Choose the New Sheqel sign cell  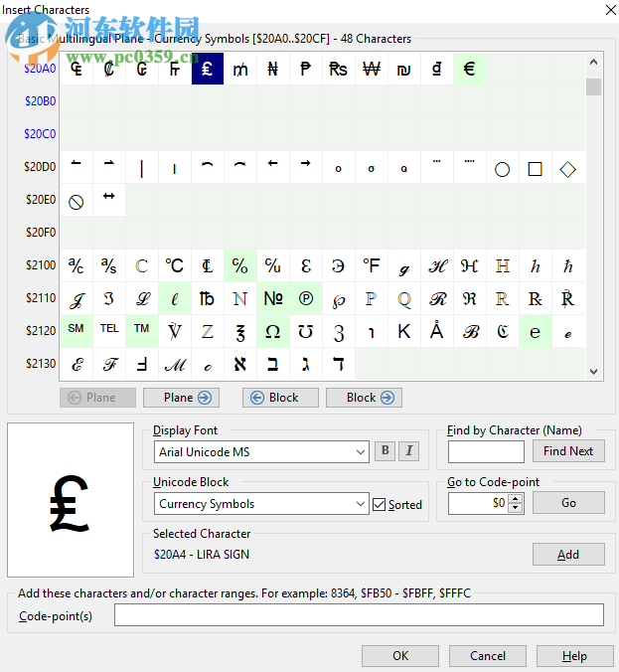404,69
